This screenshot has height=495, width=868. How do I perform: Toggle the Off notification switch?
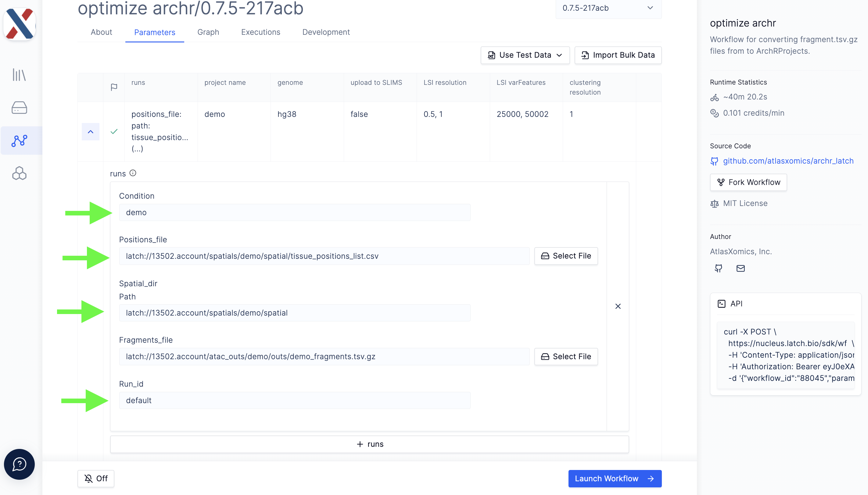coord(95,478)
